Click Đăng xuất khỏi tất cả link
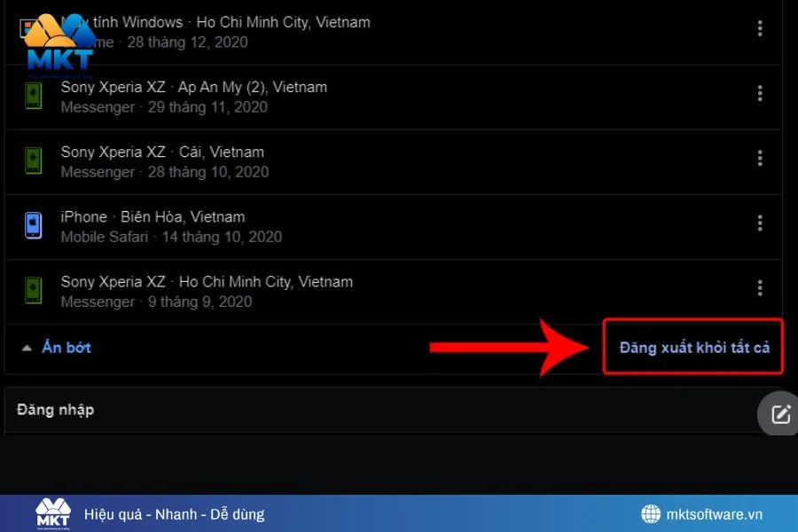798x532 pixels. click(x=694, y=348)
